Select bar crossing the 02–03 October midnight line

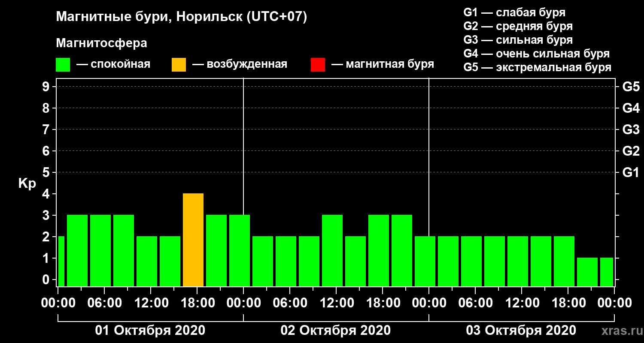[425, 261]
